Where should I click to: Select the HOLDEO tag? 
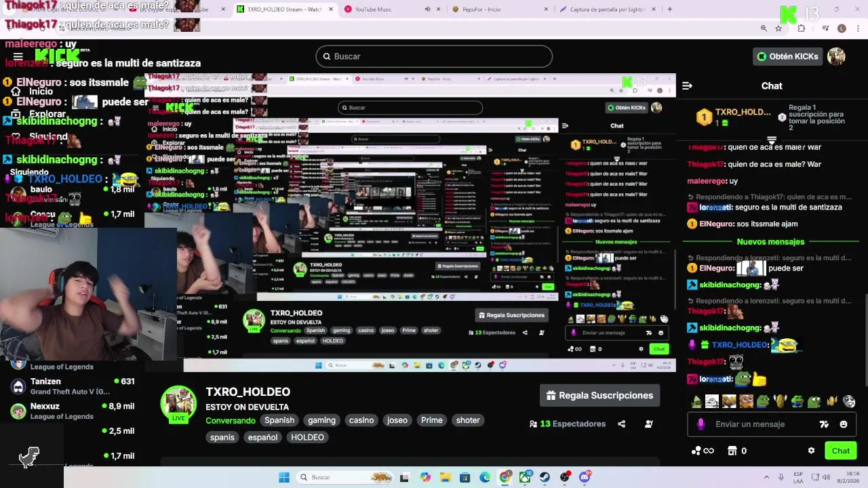point(307,437)
